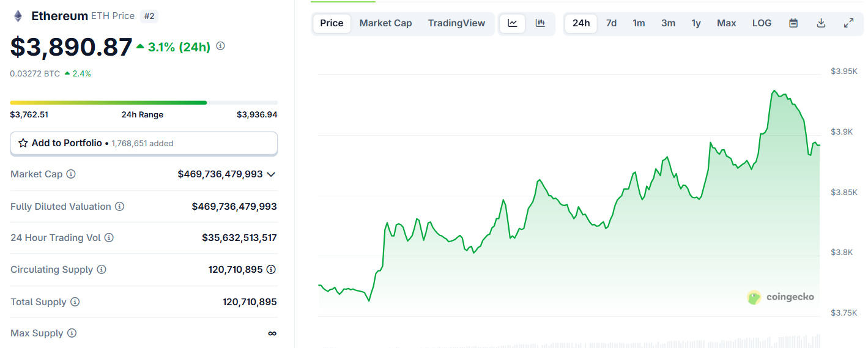
Task: Click the $3,762.51 range low value
Action: 29,114
